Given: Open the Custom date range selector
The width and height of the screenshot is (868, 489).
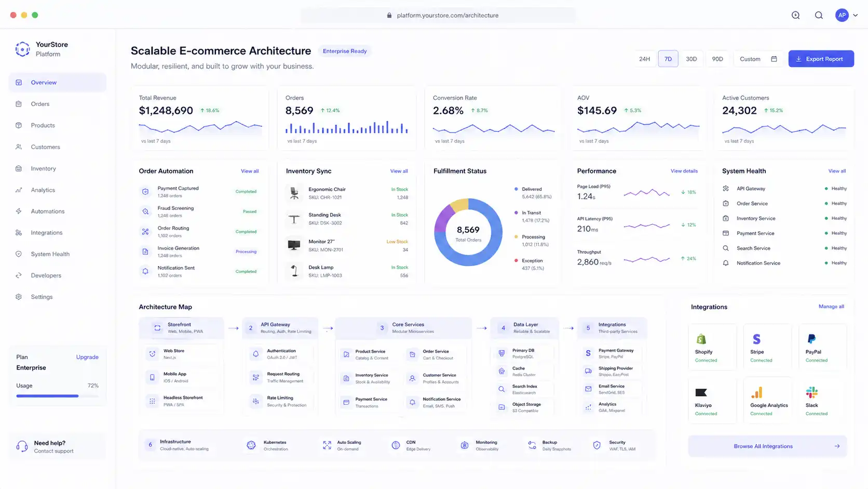Looking at the screenshot, I should [750, 59].
